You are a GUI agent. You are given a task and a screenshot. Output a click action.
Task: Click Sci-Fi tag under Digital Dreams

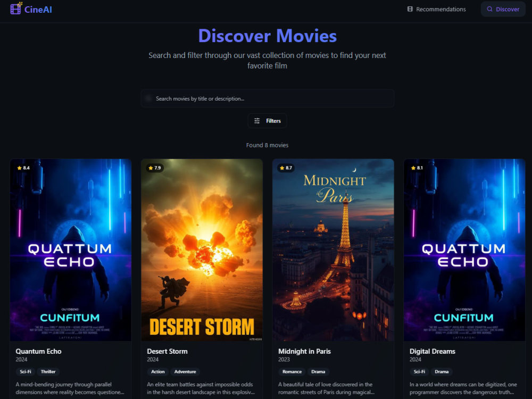click(419, 372)
